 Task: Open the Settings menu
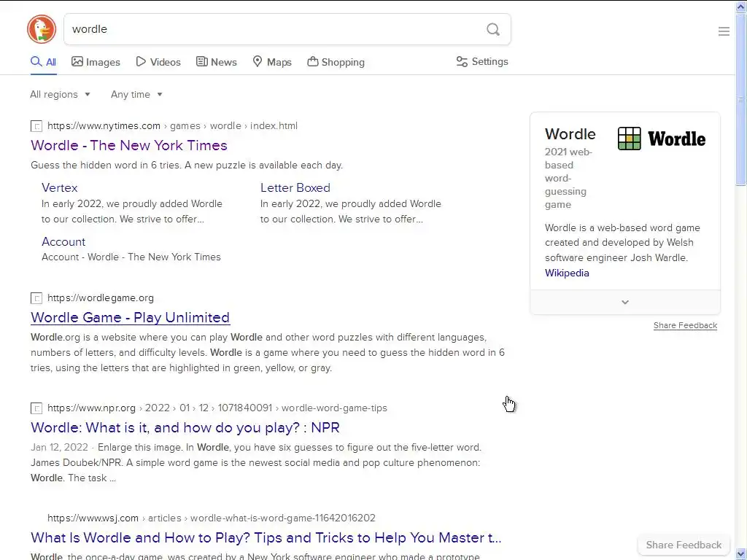(x=482, y=61)
